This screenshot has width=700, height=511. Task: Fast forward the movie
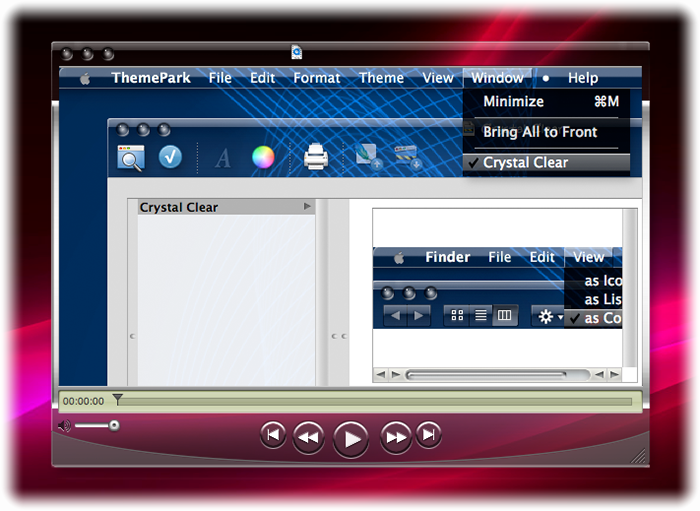point(396,437)
